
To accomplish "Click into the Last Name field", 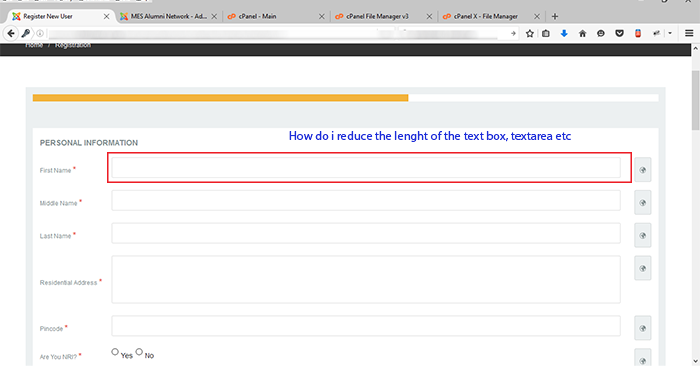I will (366, 233).
